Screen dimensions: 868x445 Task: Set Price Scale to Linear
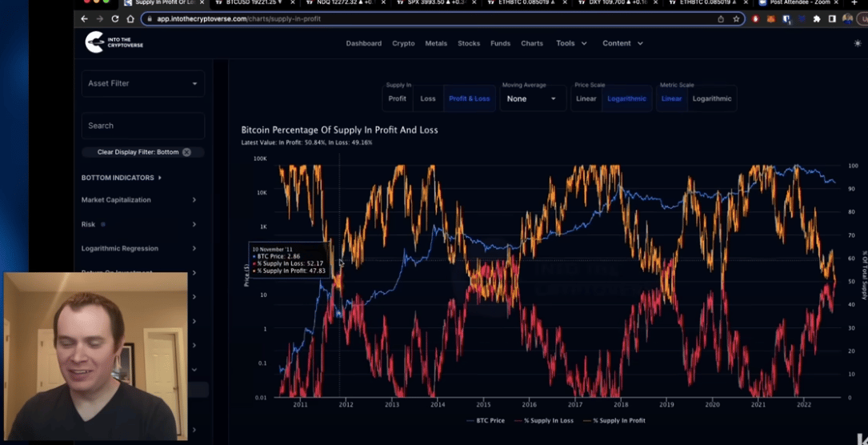tap(586, 98)
